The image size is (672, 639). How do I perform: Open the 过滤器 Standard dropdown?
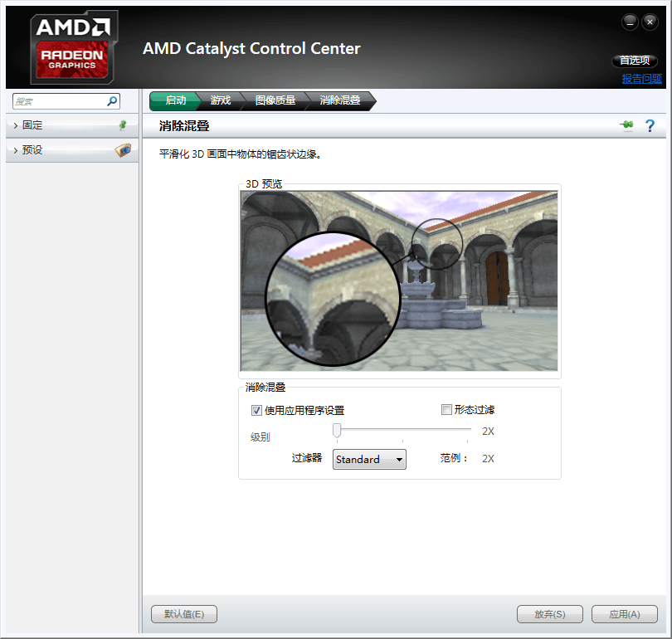point(369,460)
